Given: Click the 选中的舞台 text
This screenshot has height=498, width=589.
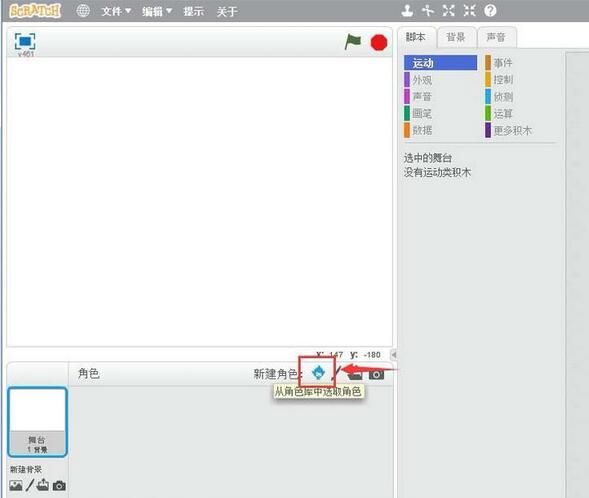Looking at the screenshot, I should (x=428, y=158).
